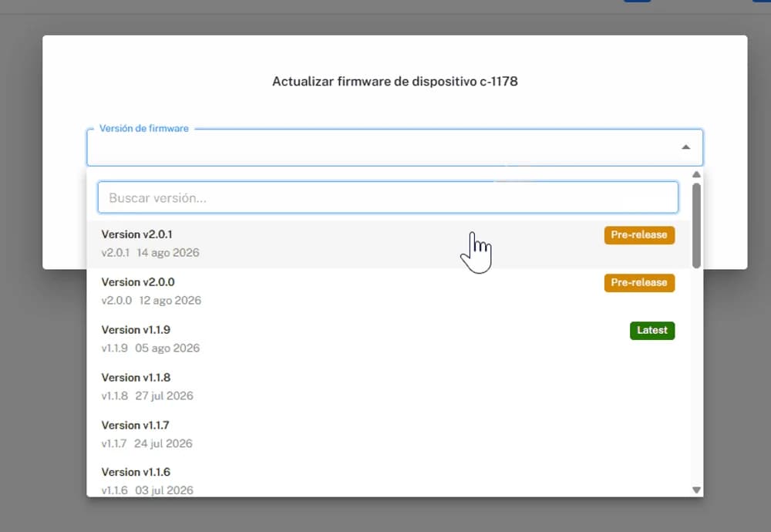Click the list scrollbar down arrow
Screen dimensions: 771x532
(x=696, y=490)
